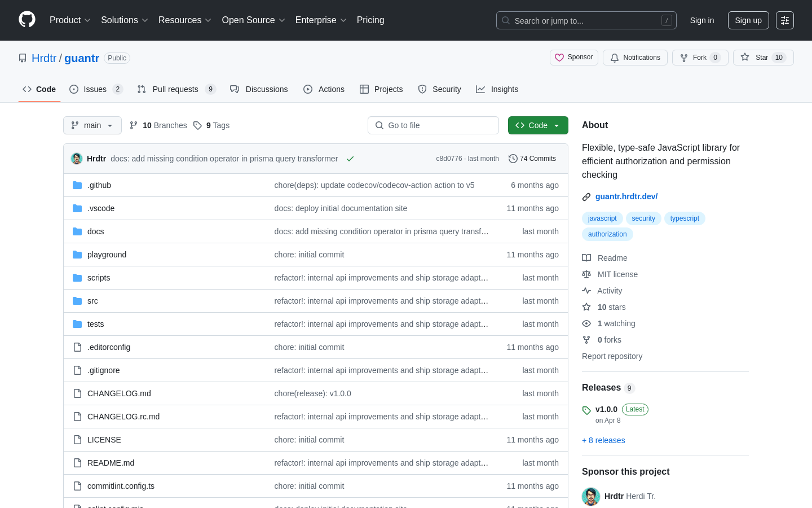Click the .github folder icon
Image resolution: width=812 pixels, height=508 pixels.
tap(77, 185)
